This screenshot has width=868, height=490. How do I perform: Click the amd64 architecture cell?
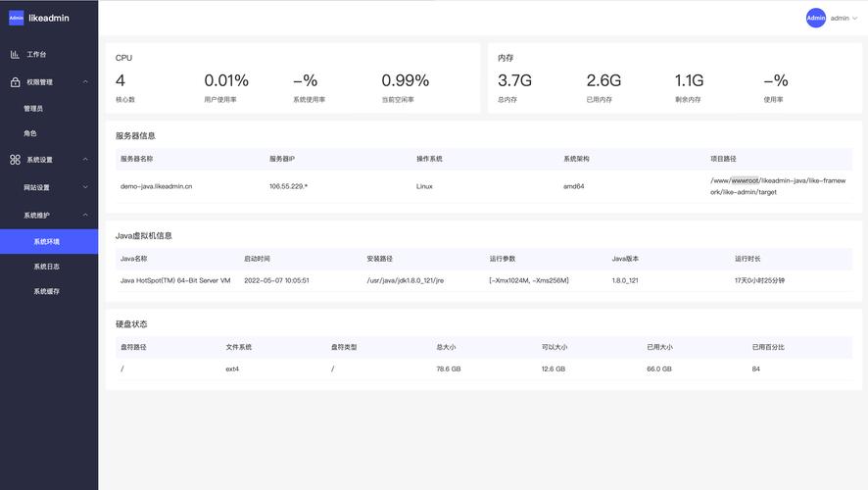pyautogui.click(x=573, y=186)
